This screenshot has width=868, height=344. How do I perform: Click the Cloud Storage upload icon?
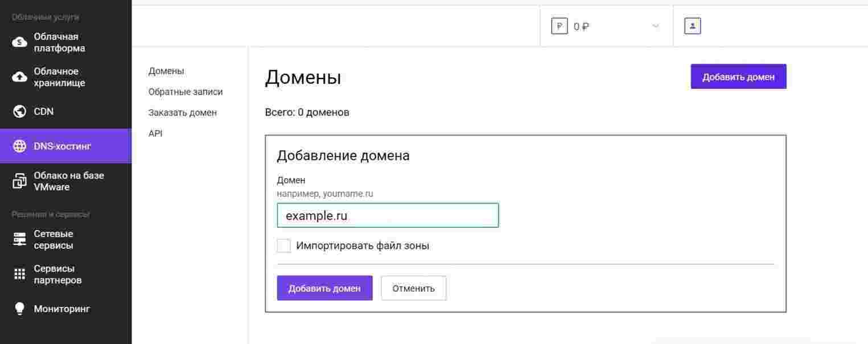coord(20,77)
